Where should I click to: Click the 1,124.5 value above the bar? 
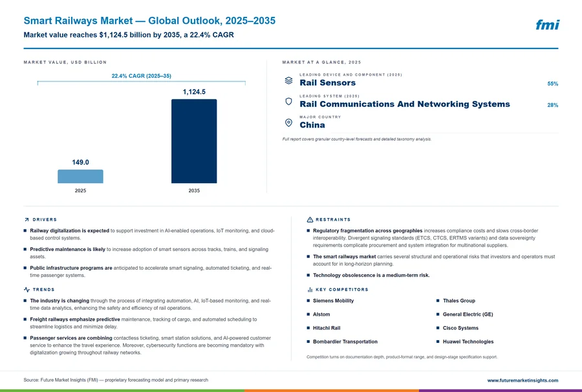[x=194, y=92]
